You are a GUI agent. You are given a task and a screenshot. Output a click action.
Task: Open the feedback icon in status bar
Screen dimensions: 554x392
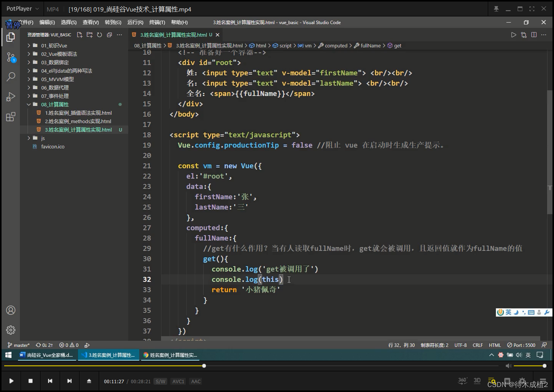point(544,345)
